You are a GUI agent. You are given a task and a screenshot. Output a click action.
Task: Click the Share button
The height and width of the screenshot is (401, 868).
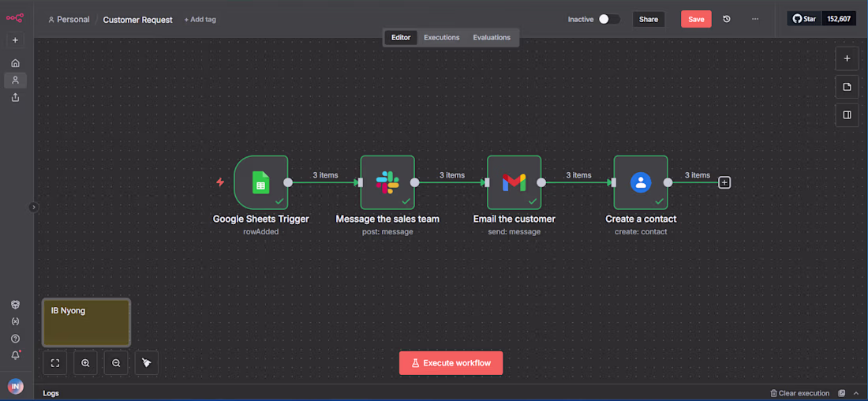(648, 20)
